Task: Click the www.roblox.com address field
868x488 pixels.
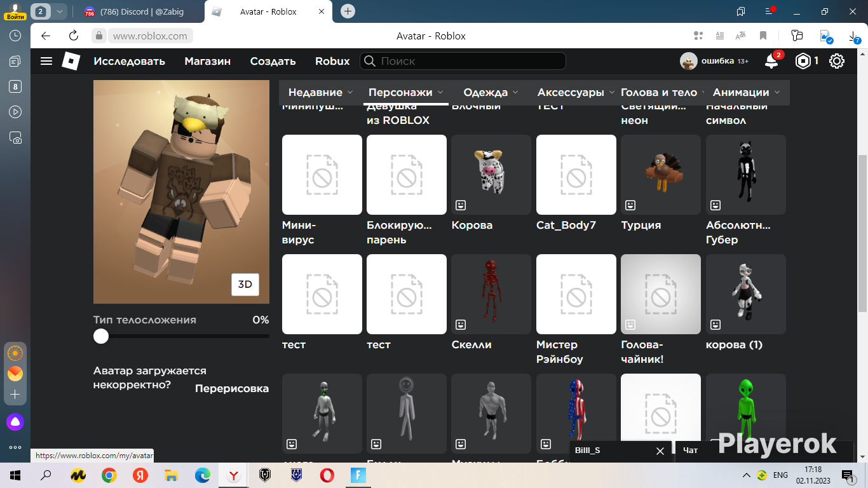Action: coord(150,36)
